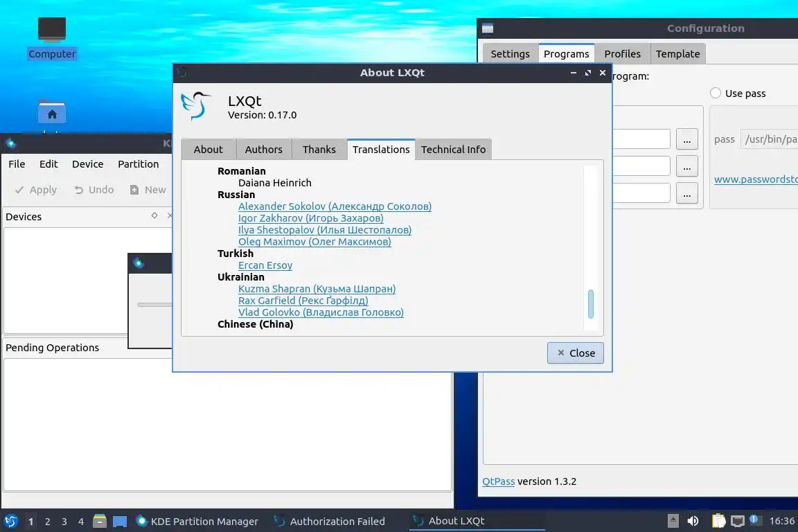The width and height of the screenshot is (798, 532).
Task: Click the second browse button in Configuration
Action: coord(686,166)
